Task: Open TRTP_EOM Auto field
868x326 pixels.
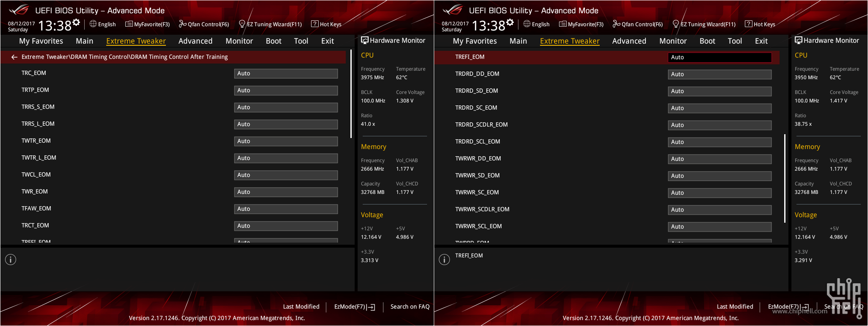Action: tap(286, 91)
